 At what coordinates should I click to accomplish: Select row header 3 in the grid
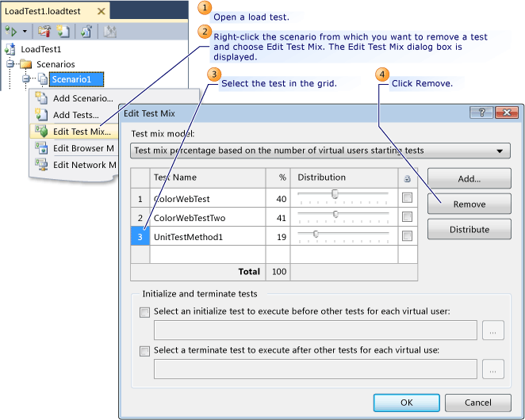click(140, 237)
